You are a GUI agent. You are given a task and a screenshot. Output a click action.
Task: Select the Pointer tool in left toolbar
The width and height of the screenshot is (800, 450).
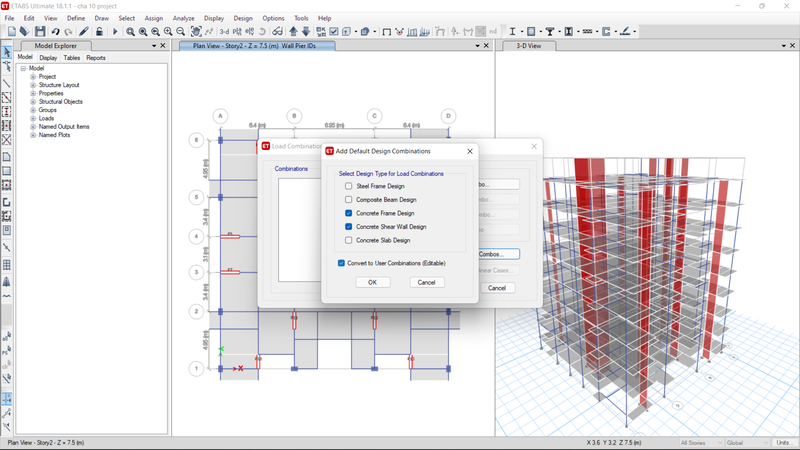click(x=7, y=52)
